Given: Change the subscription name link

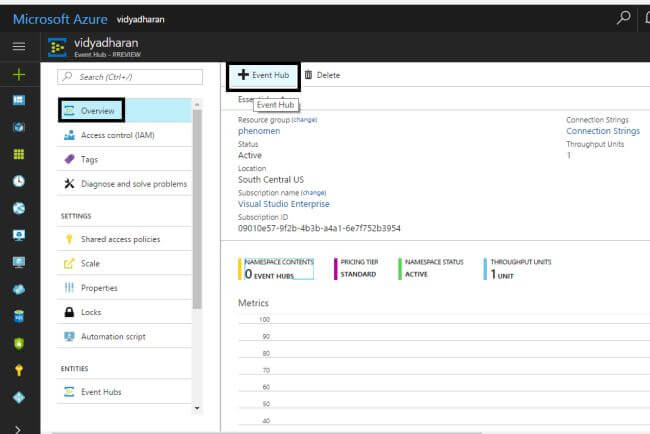Looking at the screenshot, I should 313,193.
